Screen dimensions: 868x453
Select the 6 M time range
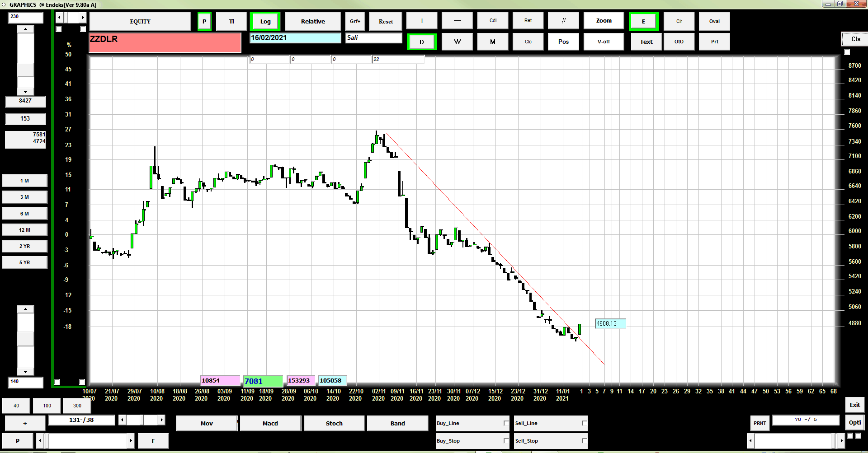[24, 214]
